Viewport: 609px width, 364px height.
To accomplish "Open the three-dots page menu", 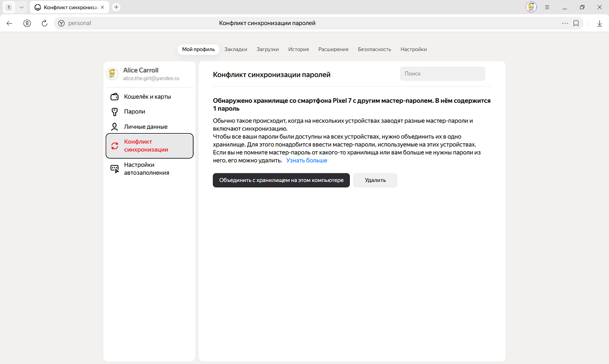I will (565, 23).
